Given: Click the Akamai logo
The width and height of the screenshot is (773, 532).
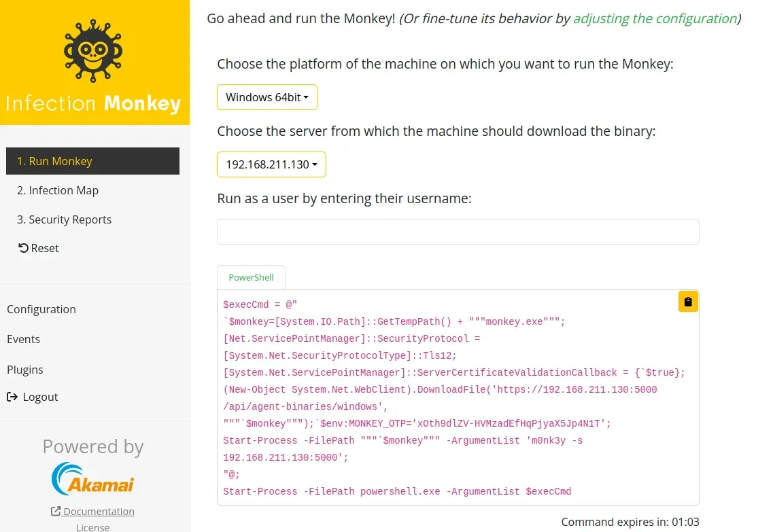Looking at the screenshot, I should click(x=92, y=478).
